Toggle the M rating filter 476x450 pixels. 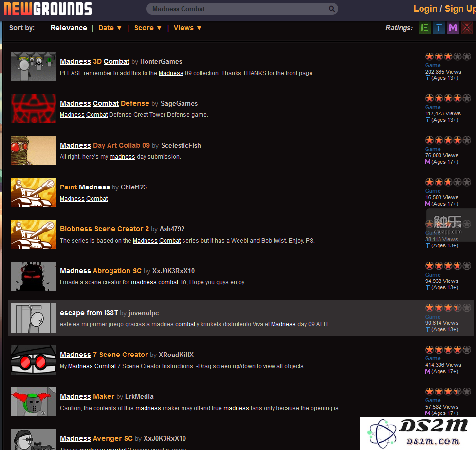(453, 28)
